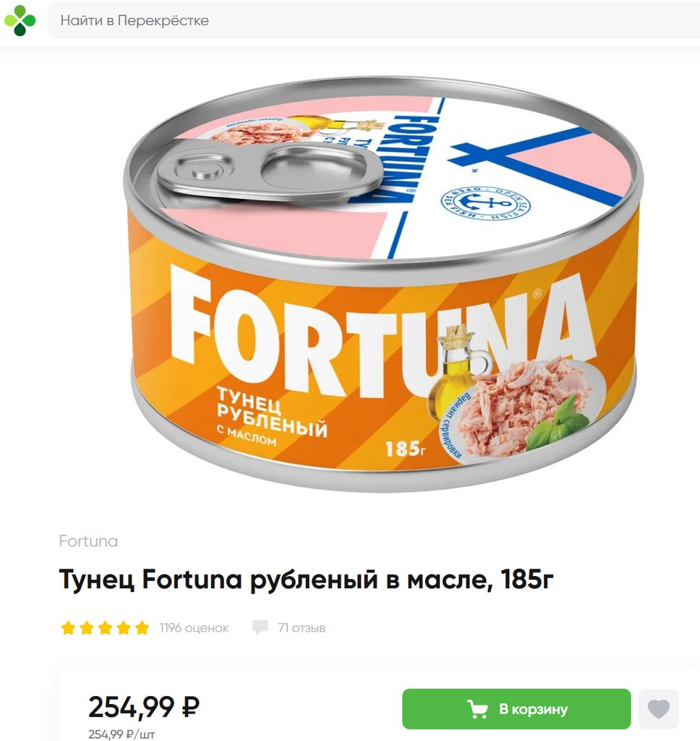Click the first rating star
700x741 pixels.
[x=69, y=628]
